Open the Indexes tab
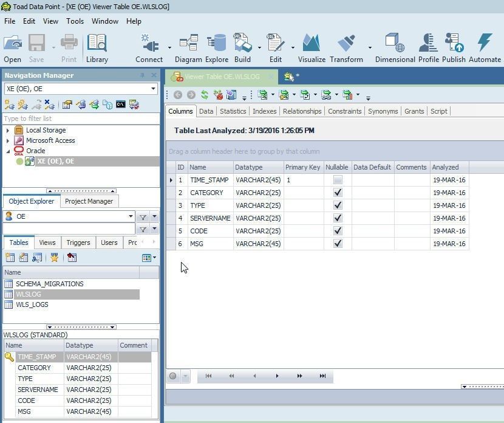Viewport: 504px width, 423px height. 265,111
